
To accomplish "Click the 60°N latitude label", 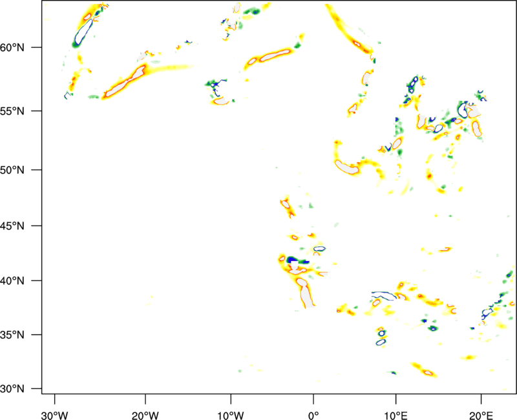I will pyautogui.click(x=12, y=48).
